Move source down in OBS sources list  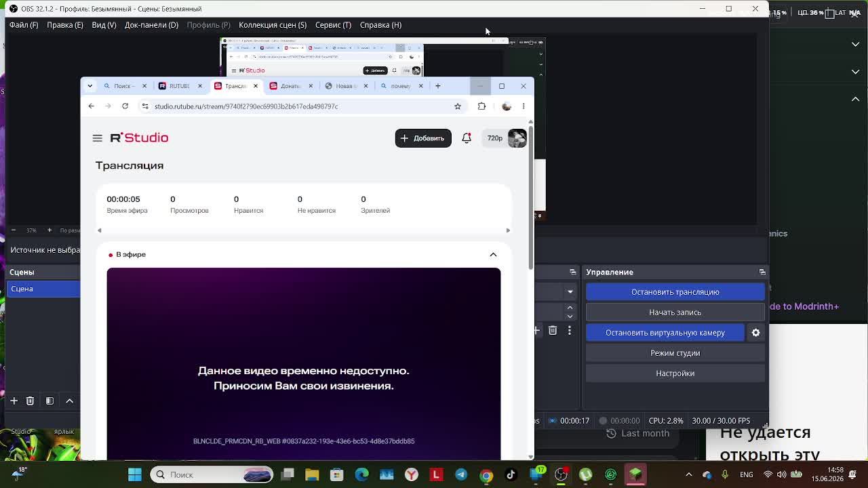click(x=570, y=316)
